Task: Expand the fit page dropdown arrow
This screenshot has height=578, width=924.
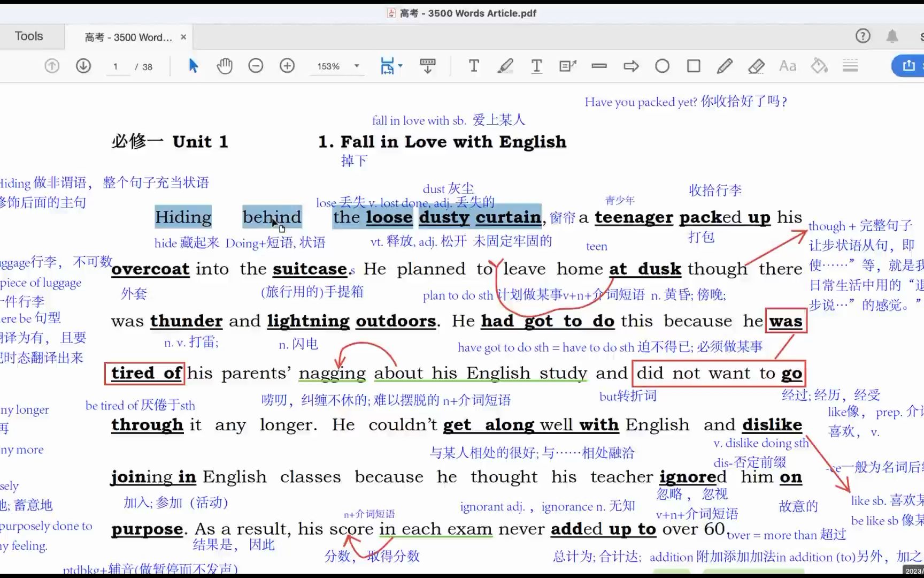Action: 401,66
